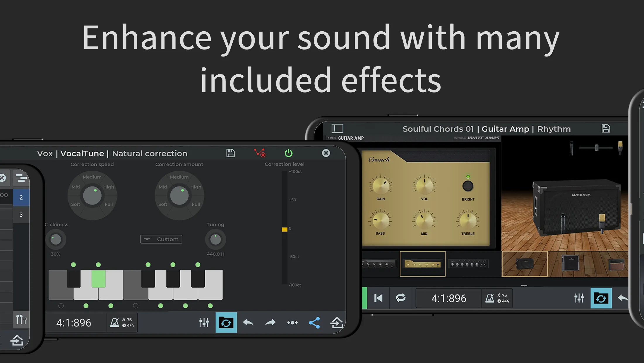The image size is (644, 363).
Task: Click the Correction level slider handle
Action: click(x=284, y=229)
